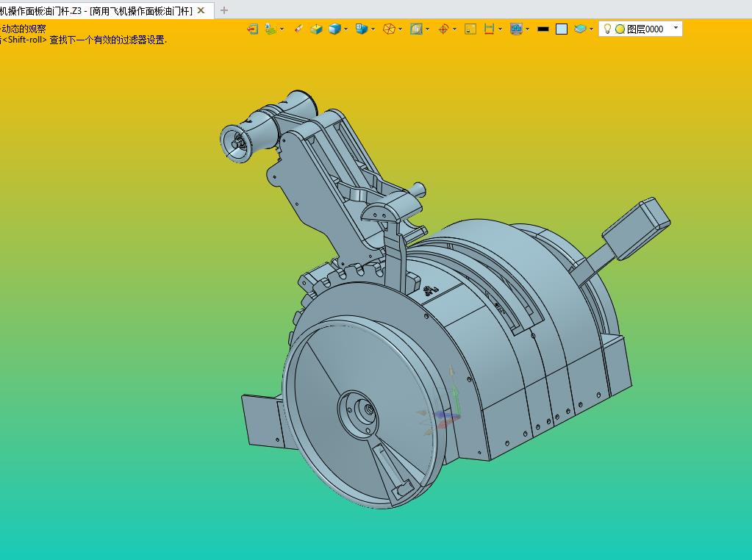The image size is (752, 560).
Task: Click the monitor display settings icon
Action: pyautogui.click(x=516, y=29)
